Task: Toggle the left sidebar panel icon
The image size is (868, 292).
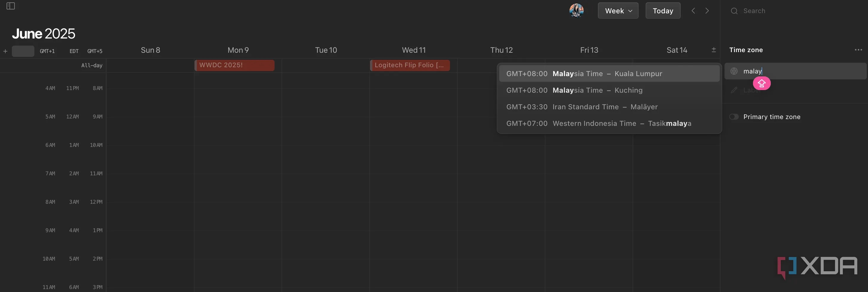Action: [x=11, y=6]
